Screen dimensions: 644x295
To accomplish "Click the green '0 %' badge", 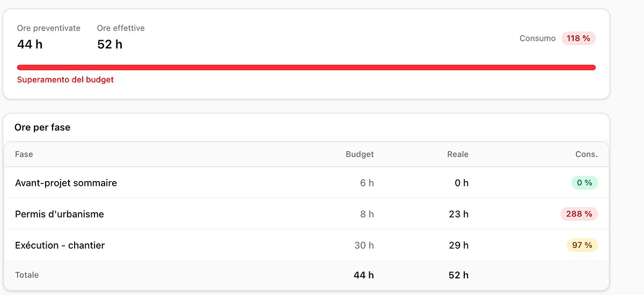I will coord(584,183).
